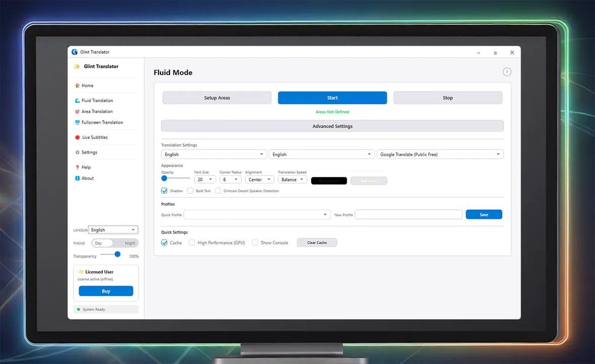Enable High Performance (GPU)
This screenshot has width=595, height=364.
(192, 243)
